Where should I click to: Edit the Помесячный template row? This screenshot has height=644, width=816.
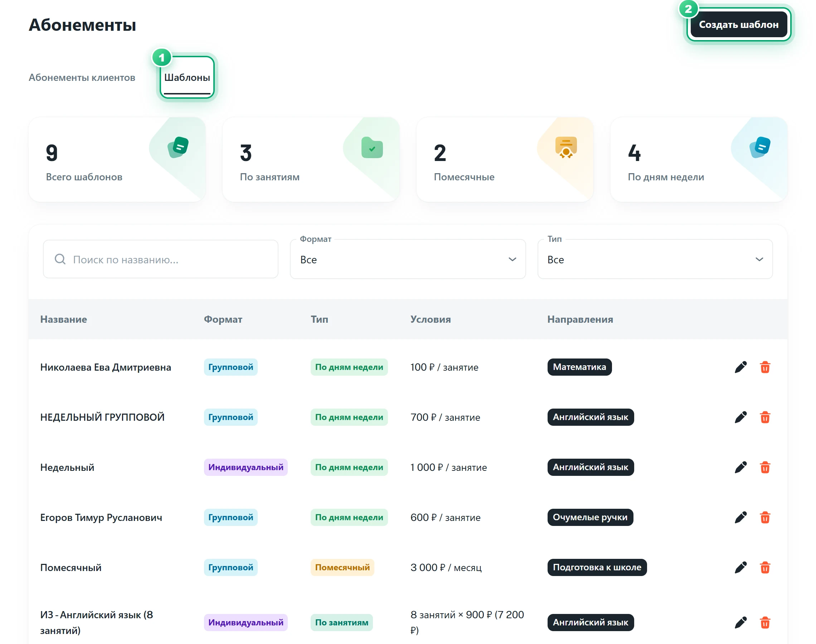740,568
